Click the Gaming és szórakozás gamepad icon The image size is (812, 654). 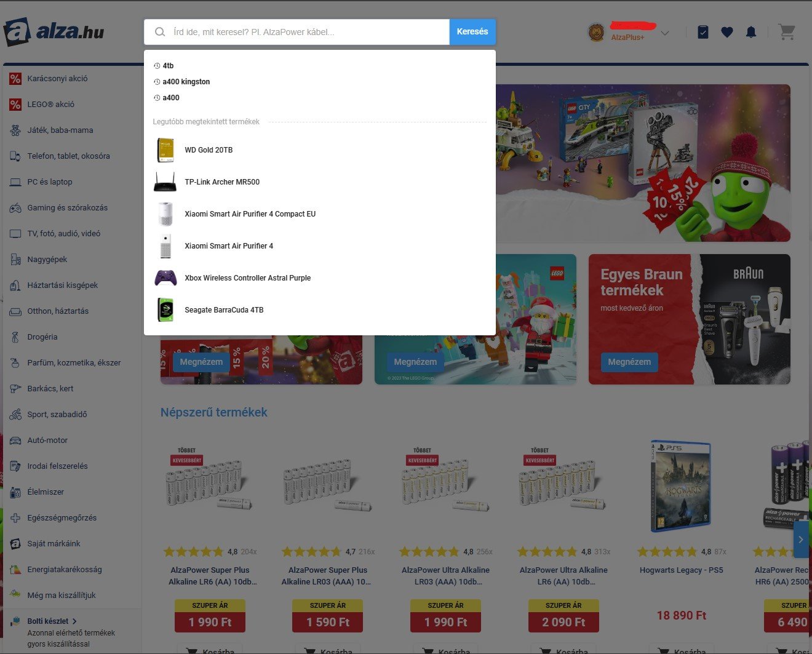click(x=15, y=208)
